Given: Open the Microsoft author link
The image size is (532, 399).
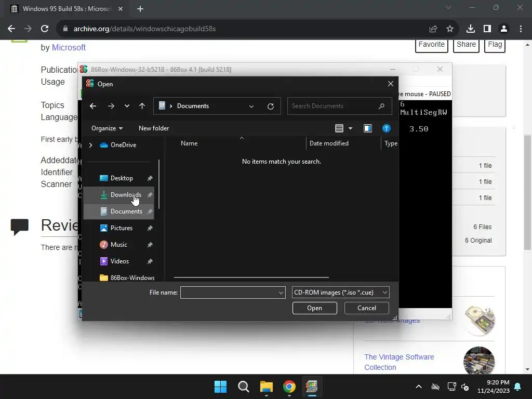Looking at the screenshot, I should click(69, 47).
